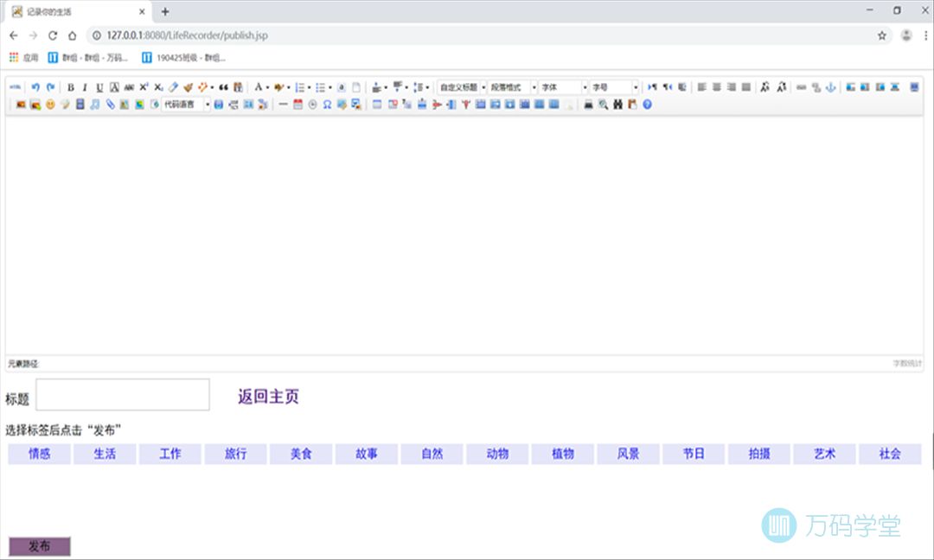This screenshot has width=934, height=560.
Task: Open the 字号 font size dropdown
Action: tap(614, 87)
